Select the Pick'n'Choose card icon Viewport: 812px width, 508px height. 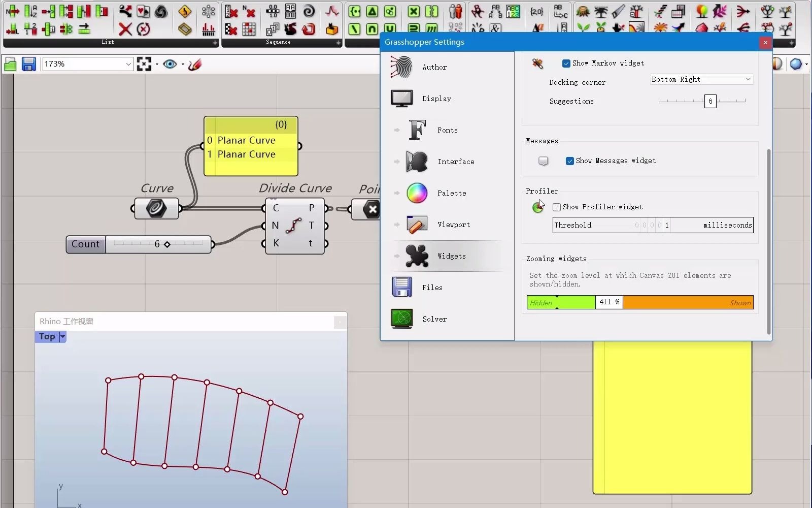click(x=144, y=11)
